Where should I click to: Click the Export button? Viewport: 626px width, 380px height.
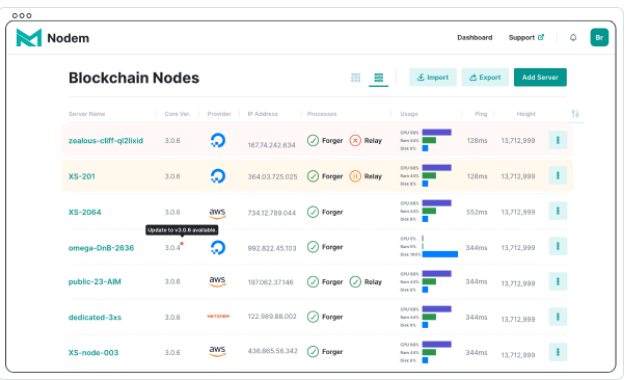[x=485, y=77]
